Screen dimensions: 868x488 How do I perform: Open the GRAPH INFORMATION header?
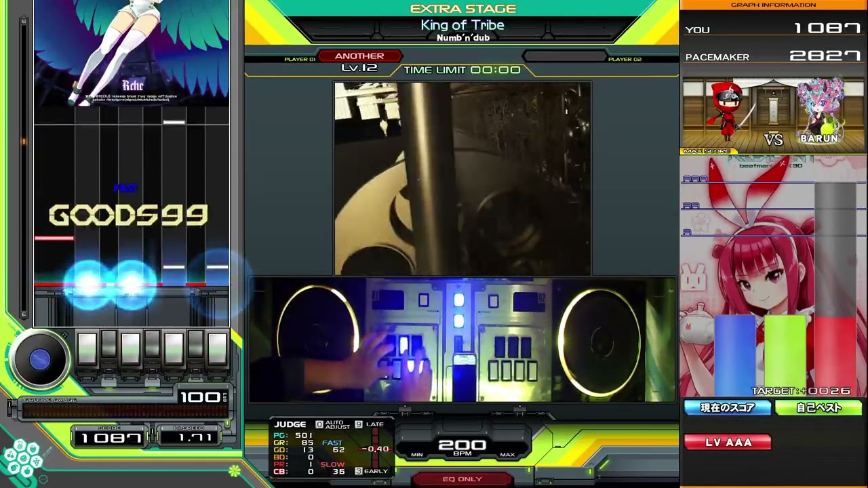773,5
